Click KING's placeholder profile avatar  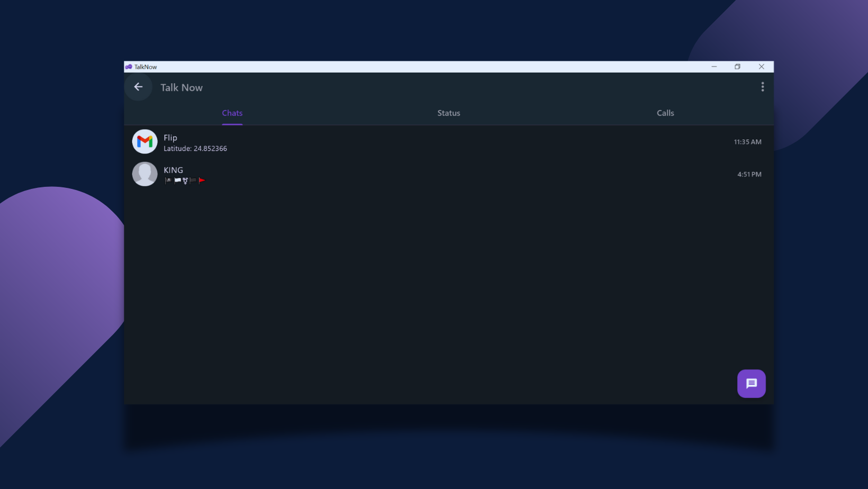coord(144,174)
